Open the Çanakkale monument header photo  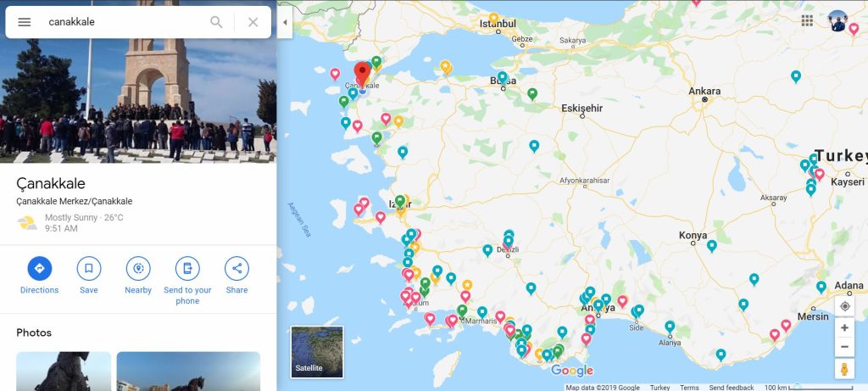click(x=138, y=81)
